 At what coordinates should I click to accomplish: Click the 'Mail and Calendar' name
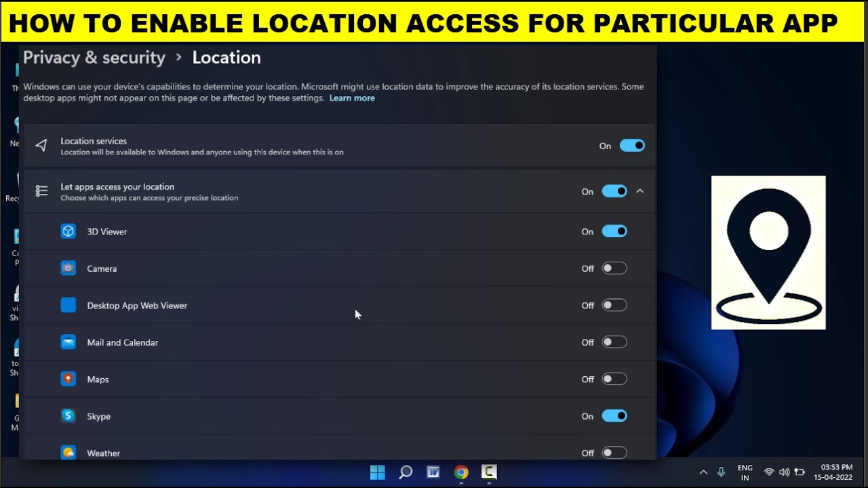tap(123, 342)
